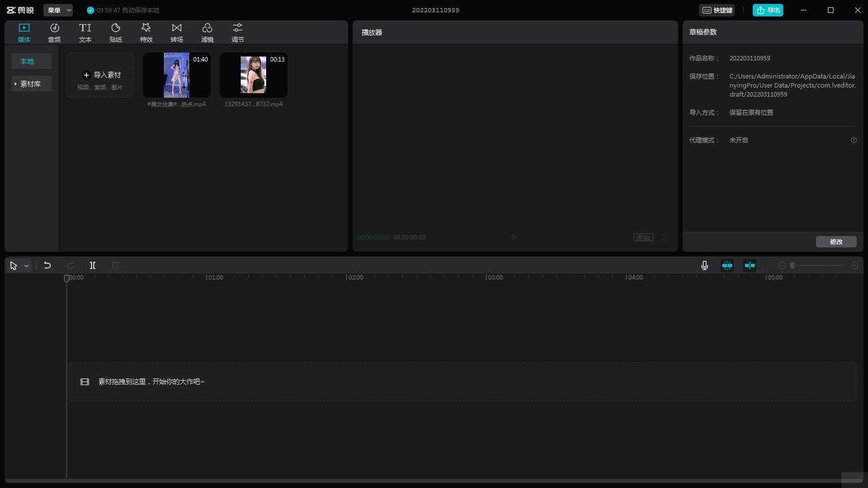Select the 00:13 video thumbnail
This screenshot has width=868, height=488.
coord(254,75)
